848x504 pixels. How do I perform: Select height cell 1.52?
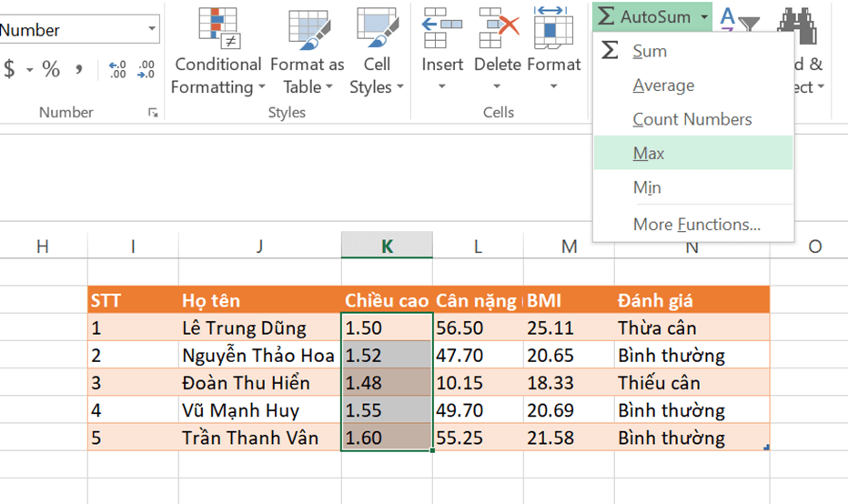[x=387, y=356]
